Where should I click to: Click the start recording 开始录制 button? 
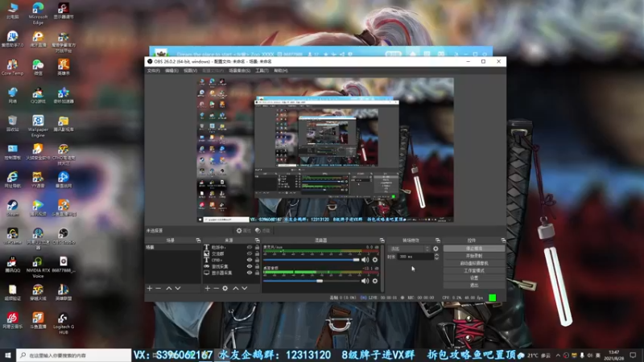474,256
